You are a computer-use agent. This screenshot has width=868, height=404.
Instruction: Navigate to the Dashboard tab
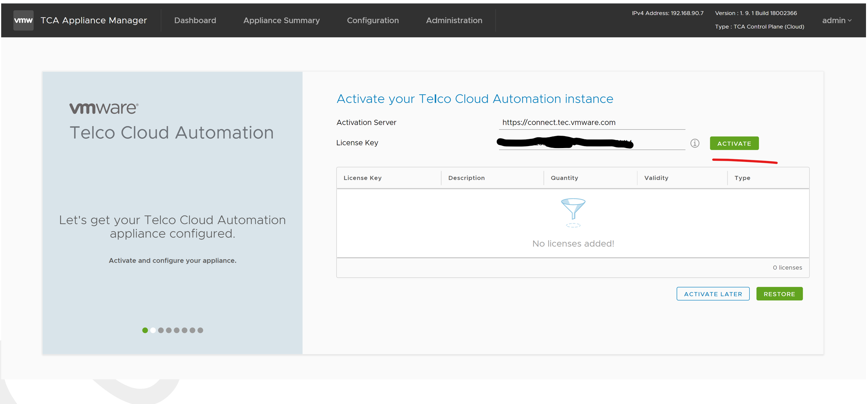coord(195,20)
